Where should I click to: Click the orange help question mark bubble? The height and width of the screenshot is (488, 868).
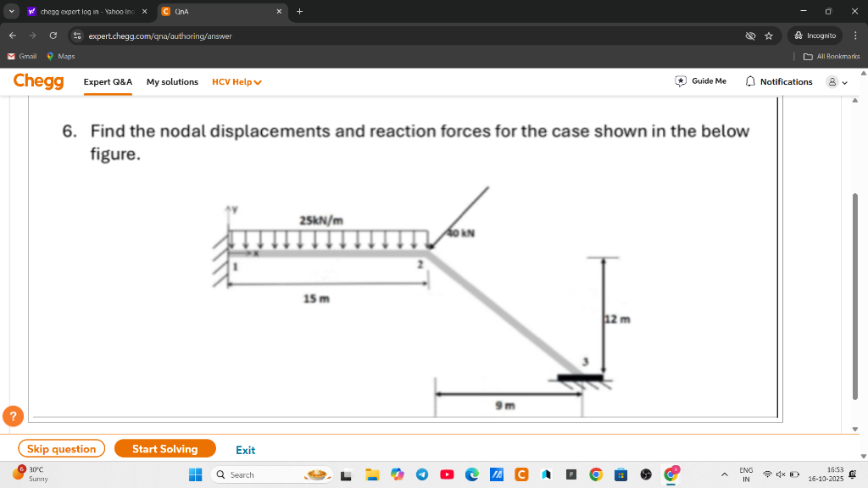click(x=14, y=416)
